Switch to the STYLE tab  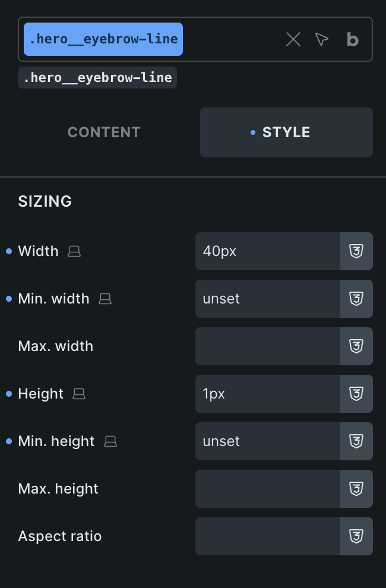pyautogui.click(x=286, y=132)
